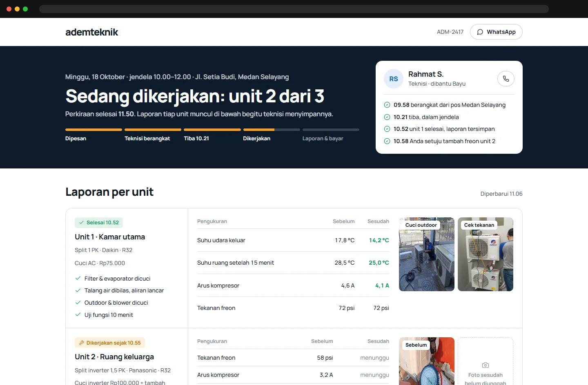Click the wrench icon in Dikerjakan badge
The height and width of the screenshot is (385, 588).
[x=82, y=343]
